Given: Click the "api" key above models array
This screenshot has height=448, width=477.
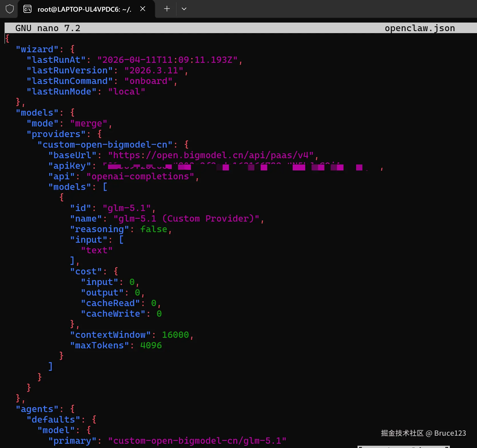Looking at the screenshot, I should [x=61, y=176].
